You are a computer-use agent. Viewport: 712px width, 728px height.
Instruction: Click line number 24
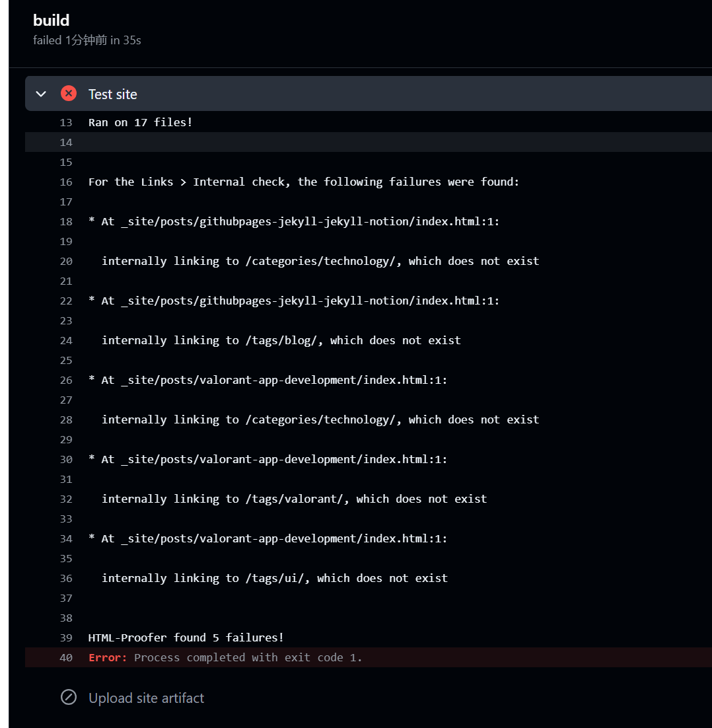tap(66, 341)
